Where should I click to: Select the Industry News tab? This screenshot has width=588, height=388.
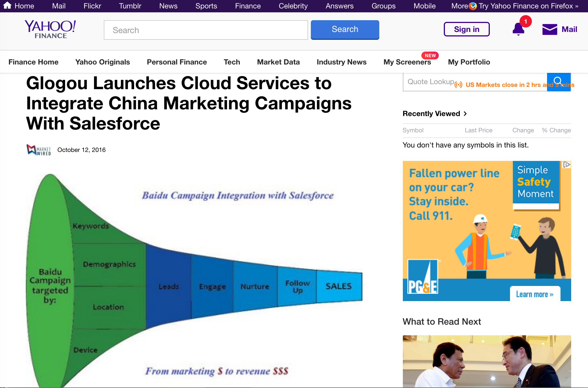tap(341, 62)
